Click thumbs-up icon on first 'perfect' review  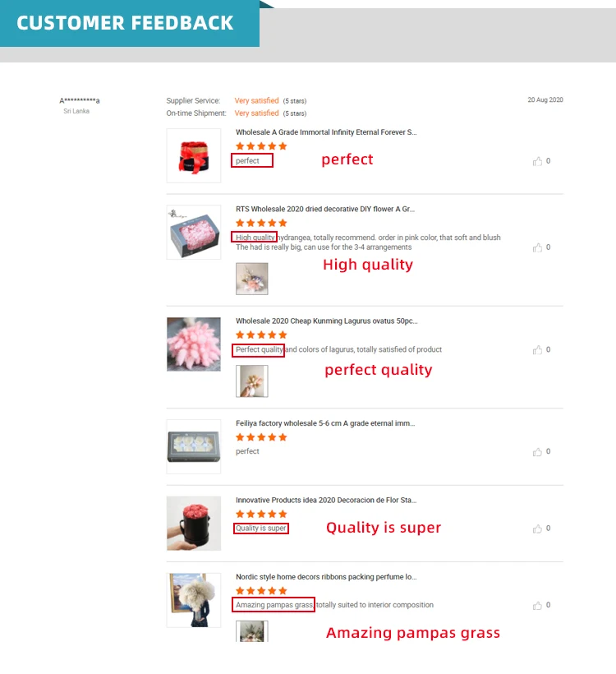point(537,161)
